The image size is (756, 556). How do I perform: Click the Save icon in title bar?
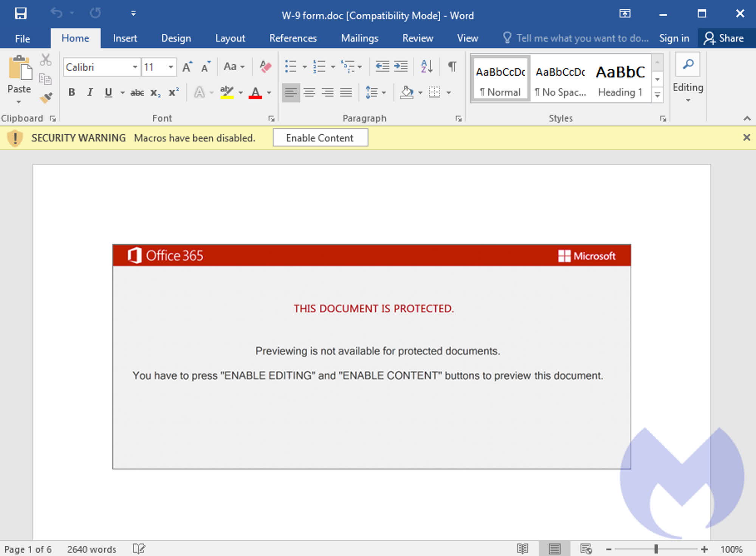[x=20, y=14]
